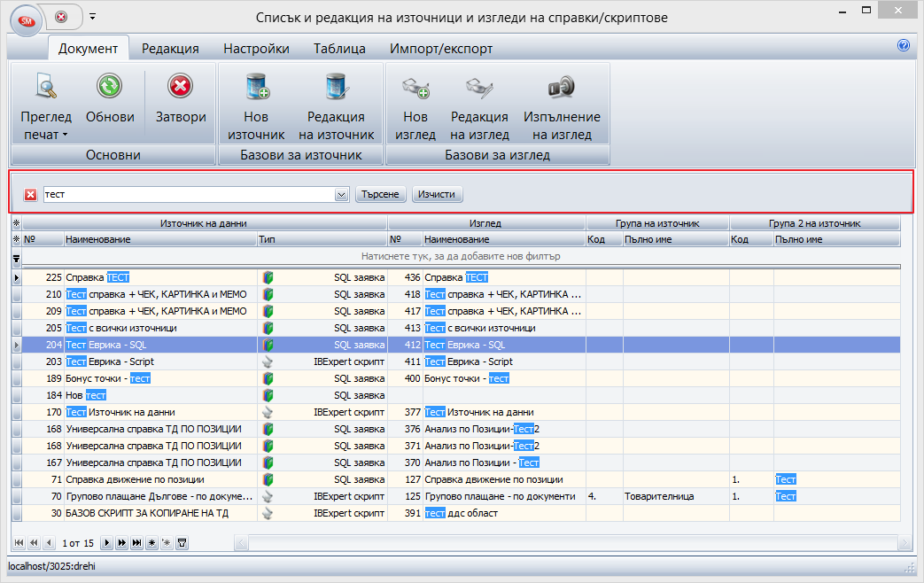The width and height of the screenshot is (924, 583).
Task: Click the Търсене button
Action: [381, 195]
